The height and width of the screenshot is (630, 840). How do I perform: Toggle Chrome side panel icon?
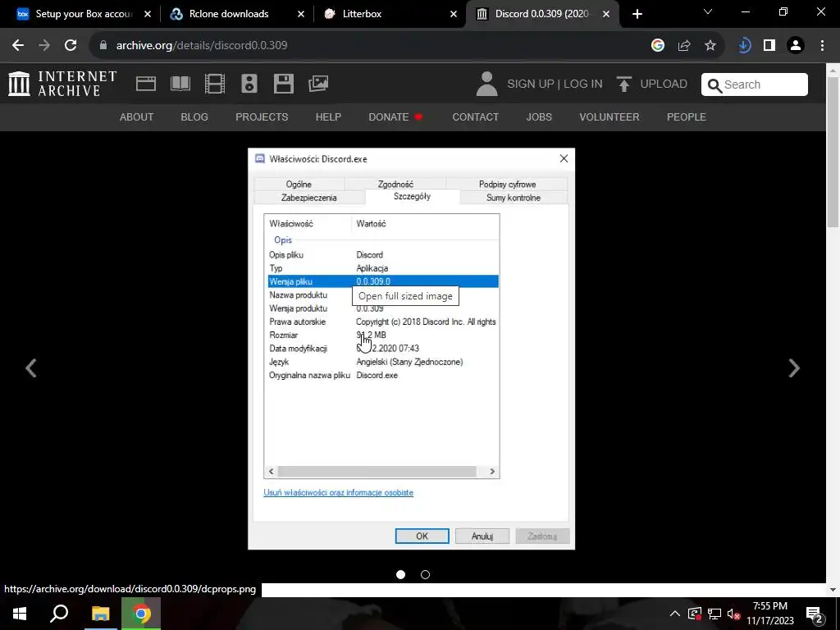pos(769,46)
